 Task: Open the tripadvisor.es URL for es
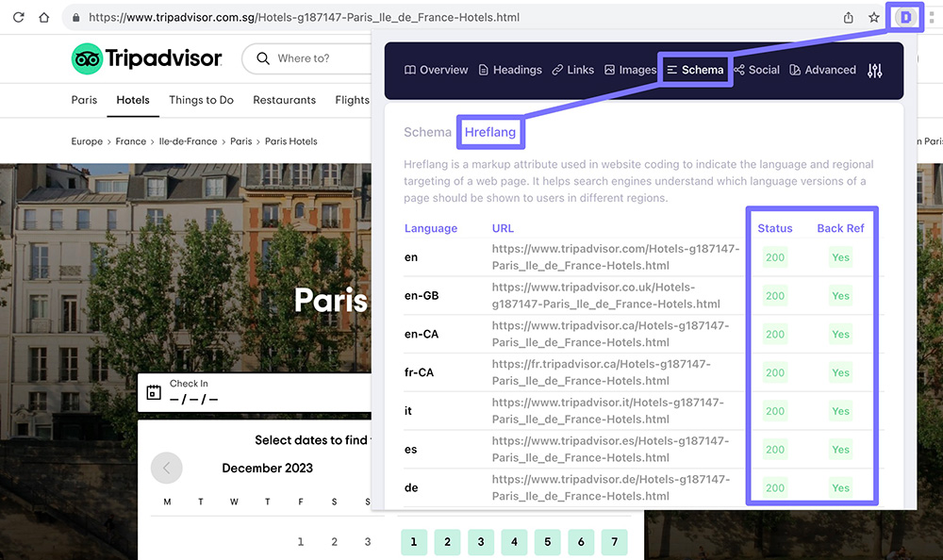[610, 450]
